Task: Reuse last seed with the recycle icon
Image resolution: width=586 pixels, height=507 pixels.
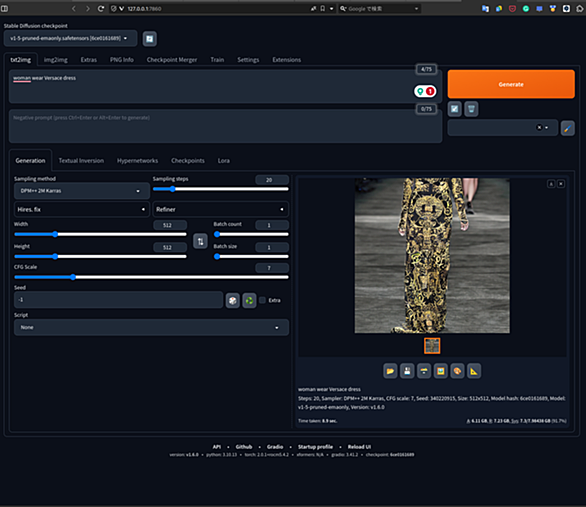Action: (x=249, y=300)
